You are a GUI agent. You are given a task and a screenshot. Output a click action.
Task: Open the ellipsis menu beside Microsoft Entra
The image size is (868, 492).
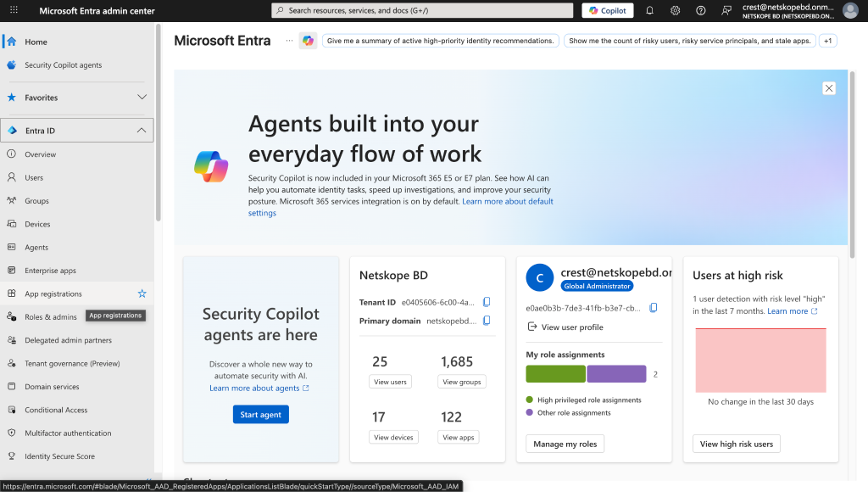[x=289, y=41]
